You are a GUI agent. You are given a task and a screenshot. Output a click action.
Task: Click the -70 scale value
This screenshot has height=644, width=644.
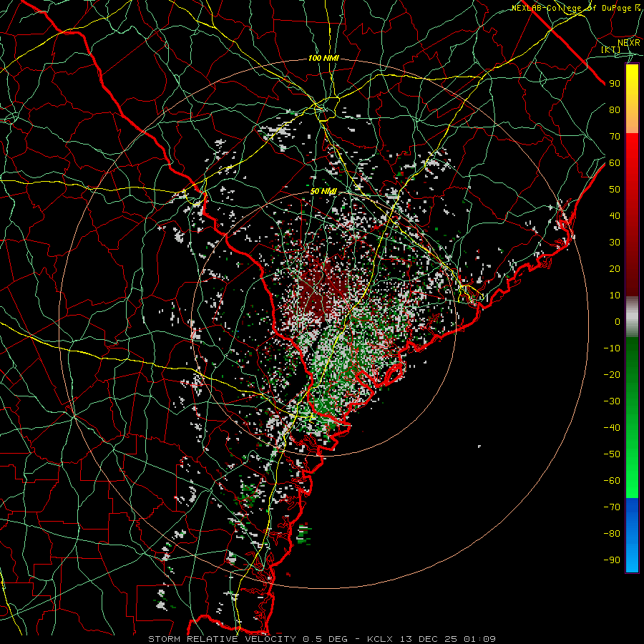pyautogui.click(x=612, y=507)
